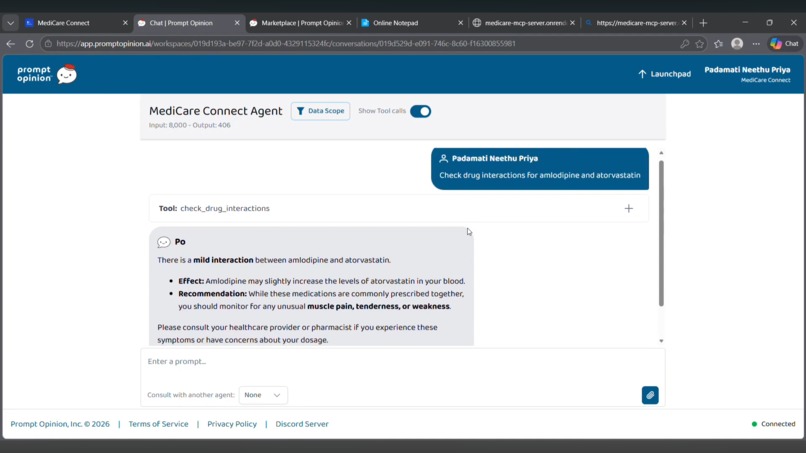Open the Consult with another agent dropdown

263,395
